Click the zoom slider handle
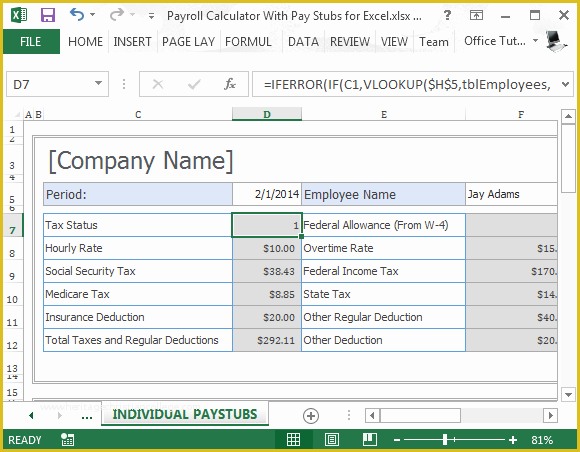The height and width of the screenshot is (452, 580). tap(445, 439)
